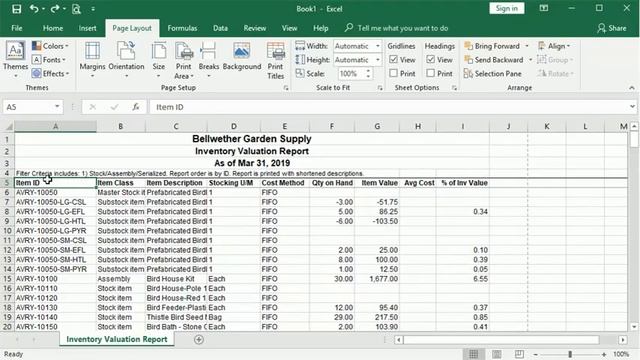The height and width of the screenshot is (360, 640).
Task: Collapse the ribbon
Action: (x=631, y=88)
